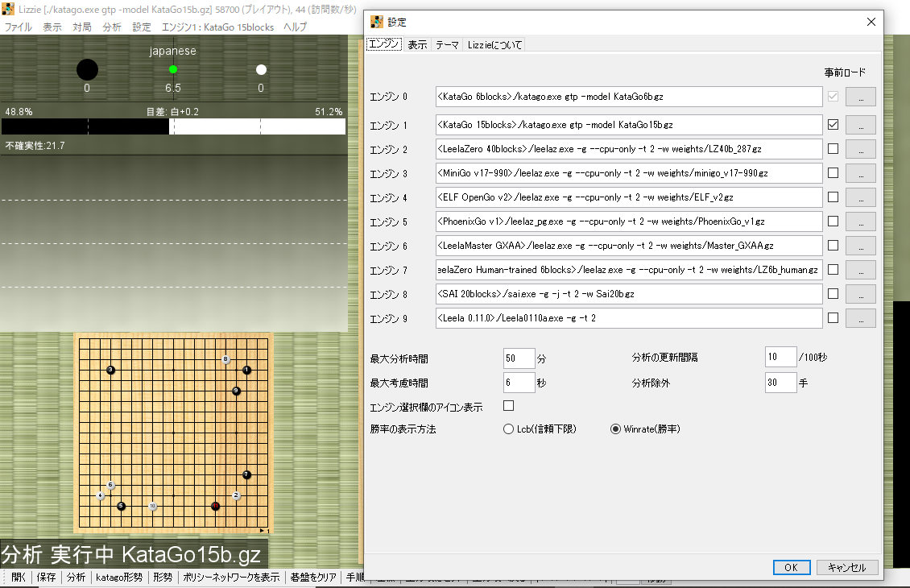Select Winrate(勝率) radio option
Screen dimensions: 910x588
click(615, 429)
